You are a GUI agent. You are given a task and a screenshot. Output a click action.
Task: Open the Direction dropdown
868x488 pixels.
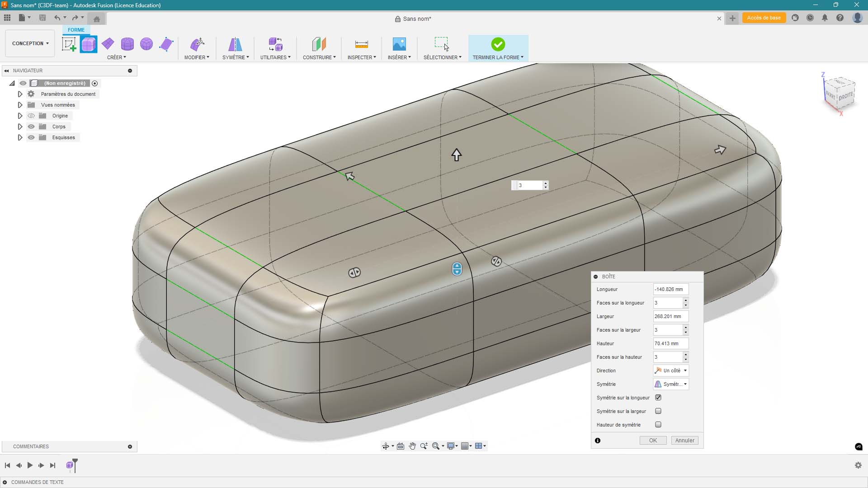pyautogui.click(x=671, y=371)
